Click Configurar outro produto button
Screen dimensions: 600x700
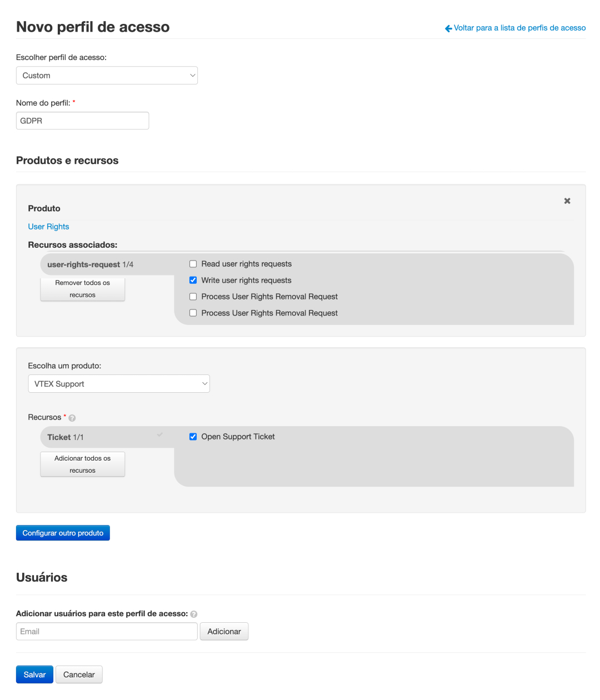coord(63,533)
